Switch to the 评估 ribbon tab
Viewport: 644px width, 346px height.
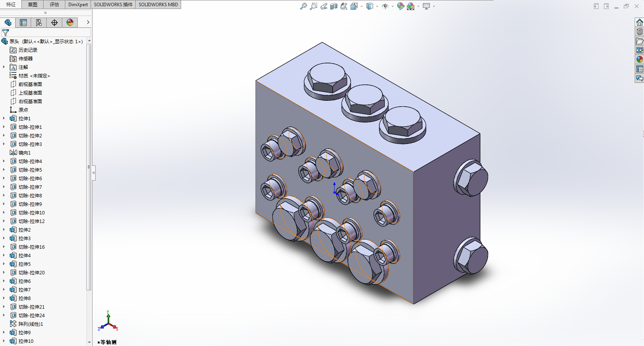tap(54, 5)
